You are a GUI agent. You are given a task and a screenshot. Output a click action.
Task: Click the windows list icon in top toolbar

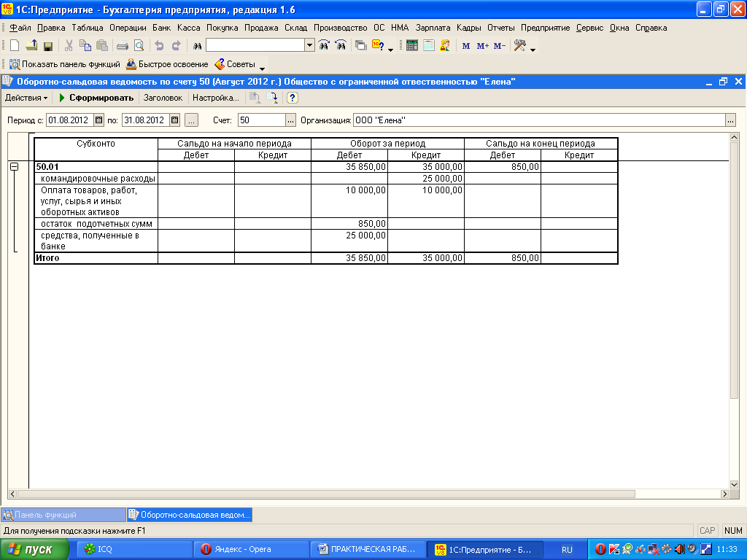[361, 46]
